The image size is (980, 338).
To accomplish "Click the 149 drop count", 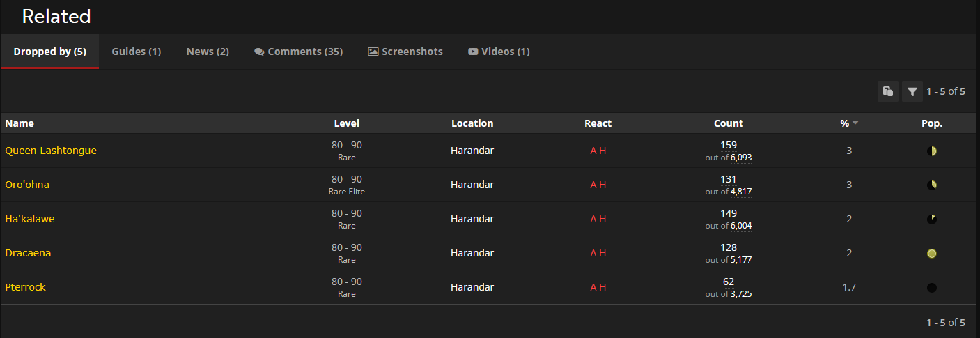I will click(729, 213).
